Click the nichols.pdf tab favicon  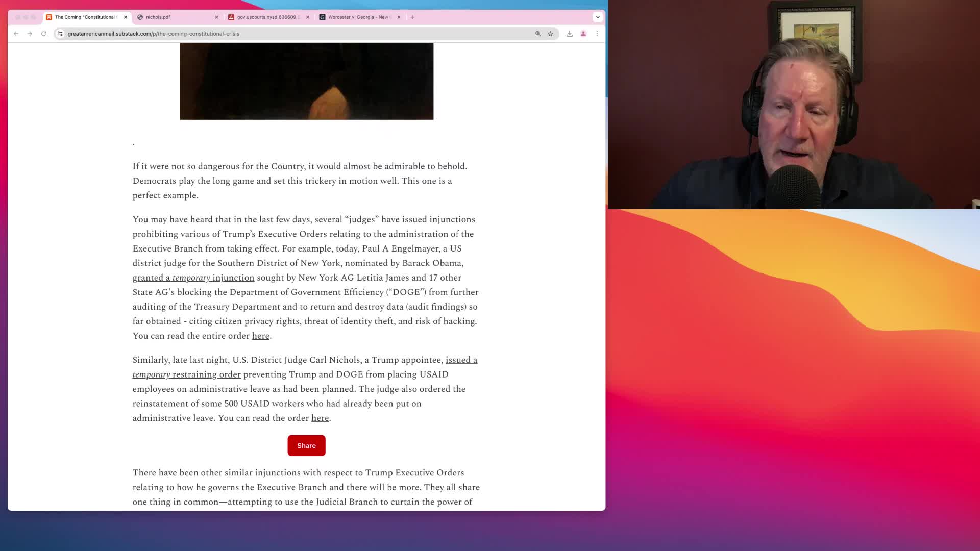[140, 17]
